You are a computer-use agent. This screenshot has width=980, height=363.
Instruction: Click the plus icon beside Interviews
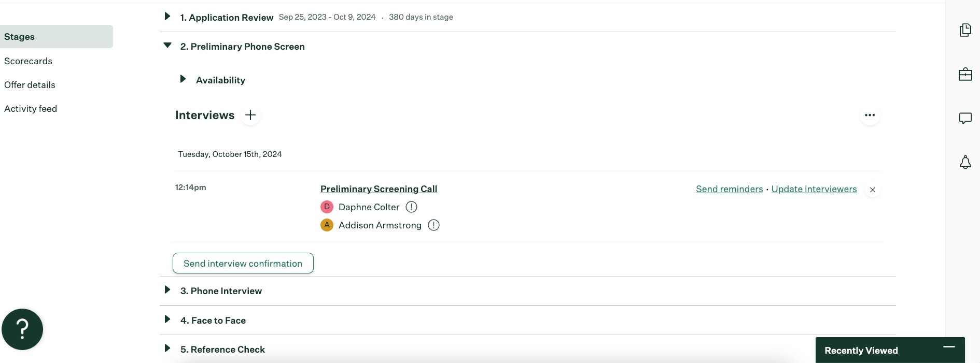pyautogui.click(x=250, y=115)
